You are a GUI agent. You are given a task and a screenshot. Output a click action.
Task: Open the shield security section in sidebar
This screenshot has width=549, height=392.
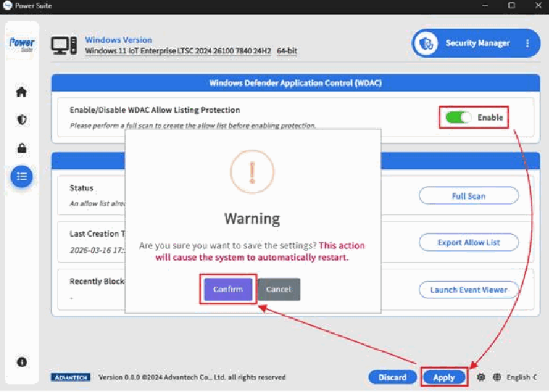(21, 120)
